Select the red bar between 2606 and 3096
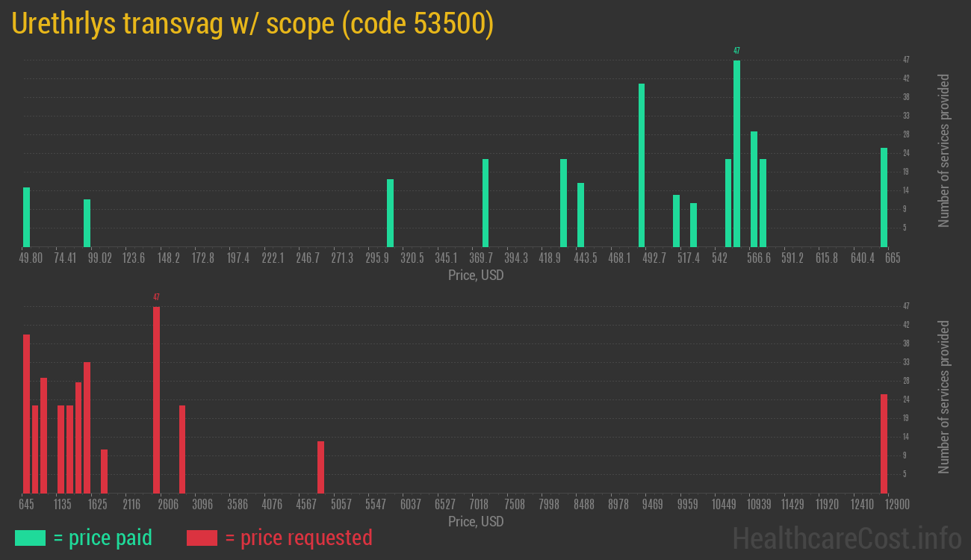 tap(182, 449)
